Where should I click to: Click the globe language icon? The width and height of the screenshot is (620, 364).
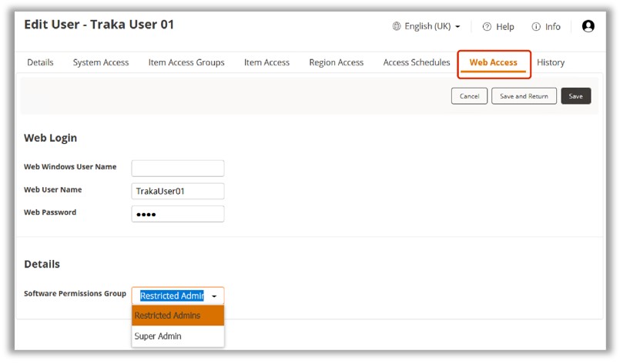tap(397, 26)
